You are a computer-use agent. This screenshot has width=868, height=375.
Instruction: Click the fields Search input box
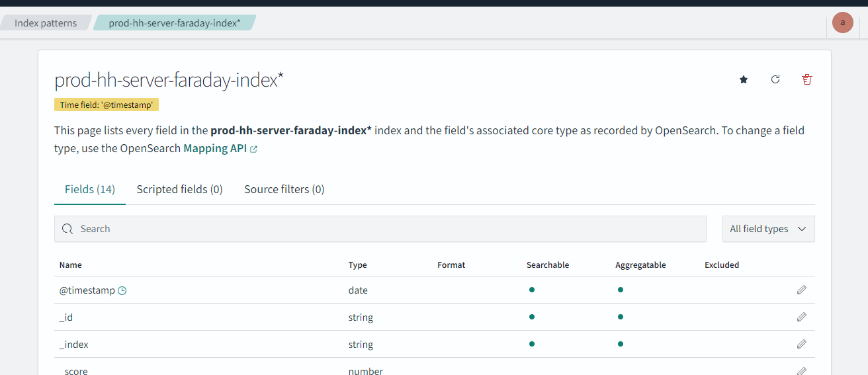[380, 229]
